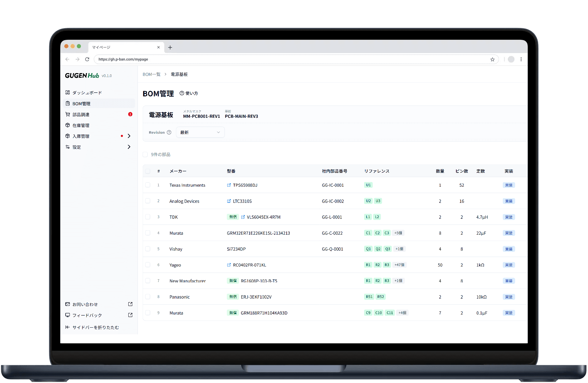The image size is (588, 383).
Task: Check the row 5 Vishay checkbox
Action: point(148,249)
